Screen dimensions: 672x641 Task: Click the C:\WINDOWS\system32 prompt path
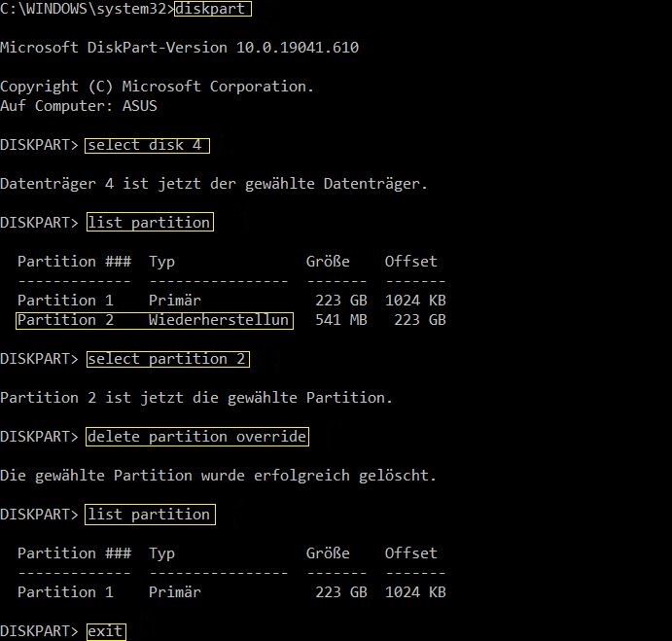coord(86,10)
